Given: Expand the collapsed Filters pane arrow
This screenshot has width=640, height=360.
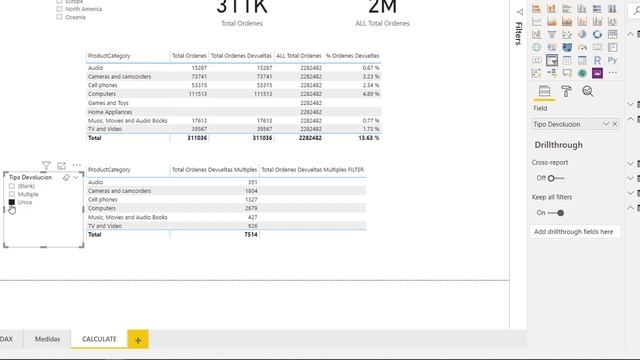Looking at the screenshot, I should 519,12.
